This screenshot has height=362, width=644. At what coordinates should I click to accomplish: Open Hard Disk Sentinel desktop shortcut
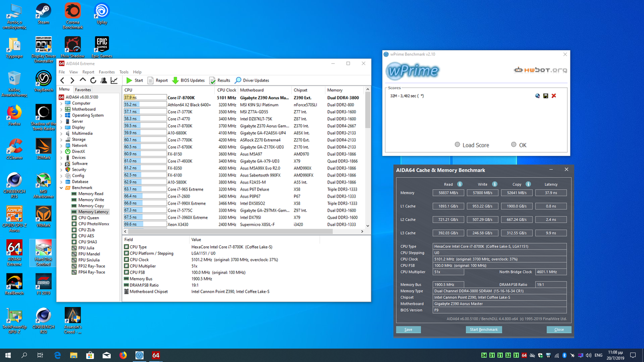[43, 253]
